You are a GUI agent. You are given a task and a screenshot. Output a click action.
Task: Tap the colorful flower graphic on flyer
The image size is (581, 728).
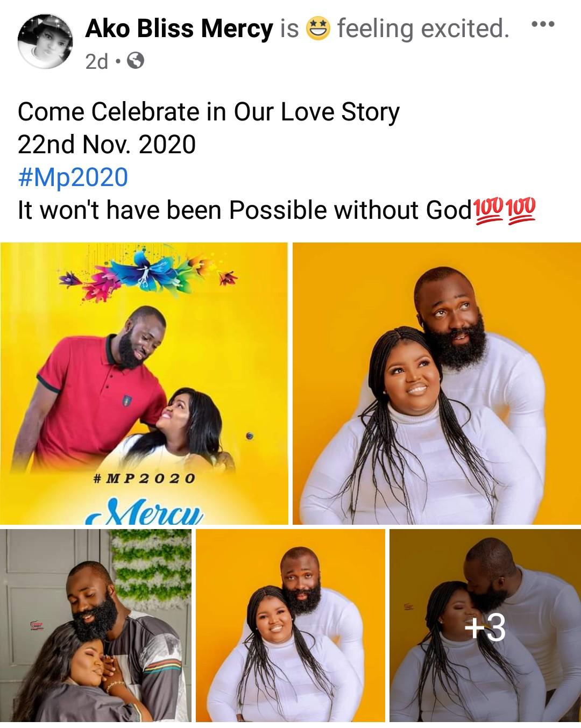[x=148, y=274]
